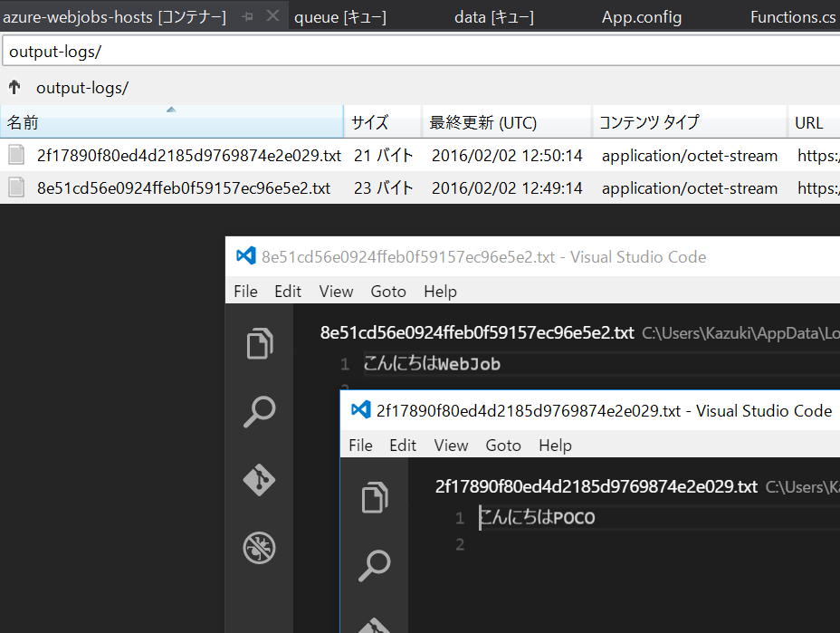840x633 pixels.
Task: Open Help menu in front VS Code window
Action: pos(555,445)
